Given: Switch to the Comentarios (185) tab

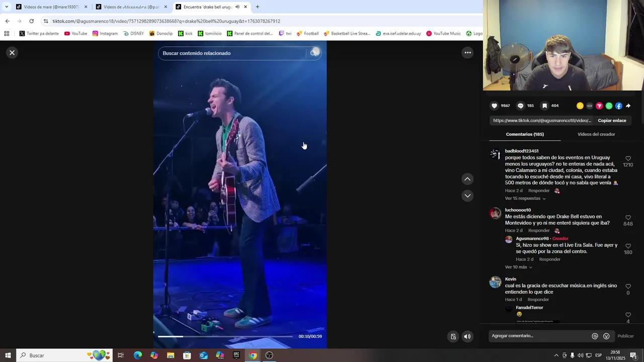Looking at the screenshot, I should point(525,134).
